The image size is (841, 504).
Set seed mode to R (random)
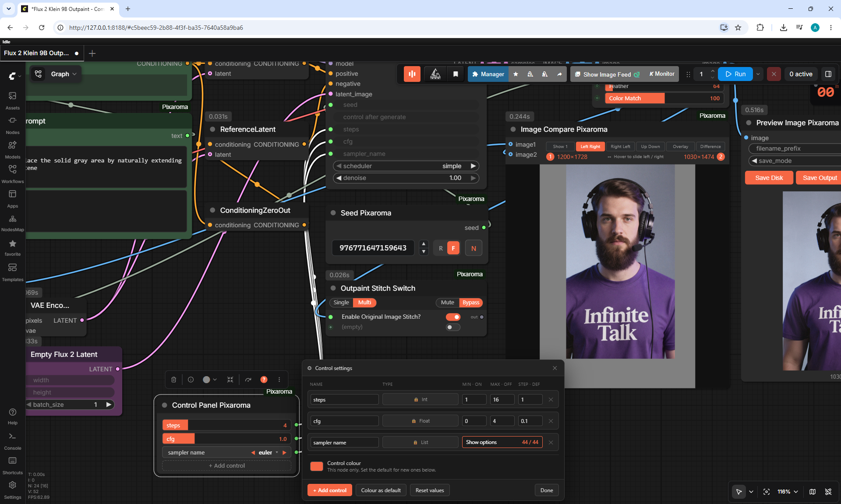[441, 248]
